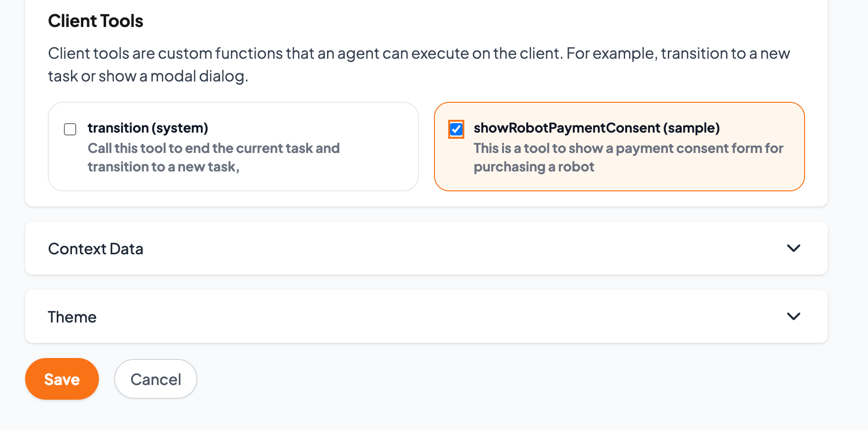Image resolution: width=868 pixels, height=430 pixels.
Task: Open the Theme section header
Action: tap(426, 316)
